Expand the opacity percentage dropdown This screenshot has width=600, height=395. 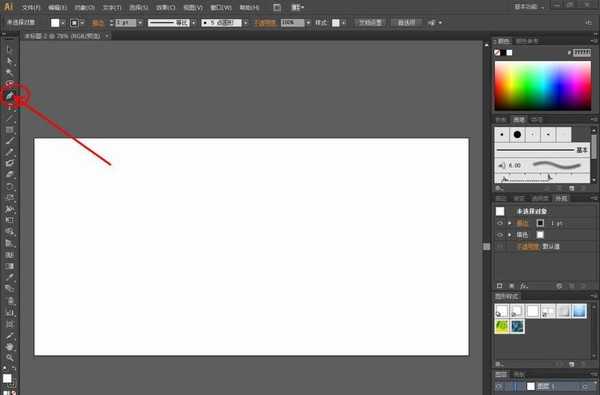click(x=308, y=23)
